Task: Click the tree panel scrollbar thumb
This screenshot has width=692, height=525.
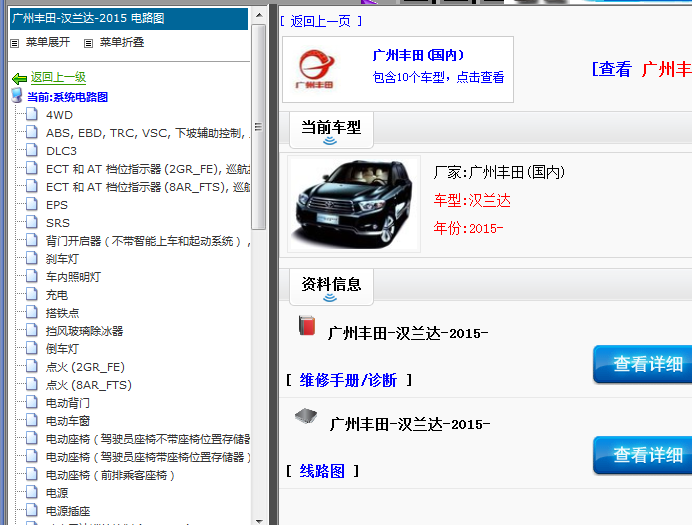Action: [259, 127]
